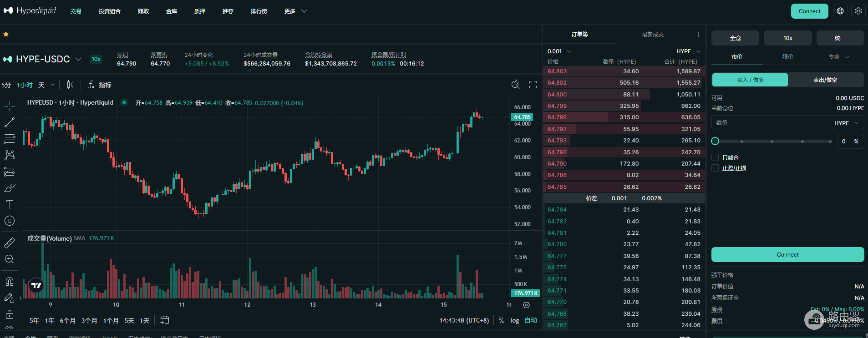The image size is (868, 338).
Task: Switch to the 限价 limit order tab
Action: (787, 56)
